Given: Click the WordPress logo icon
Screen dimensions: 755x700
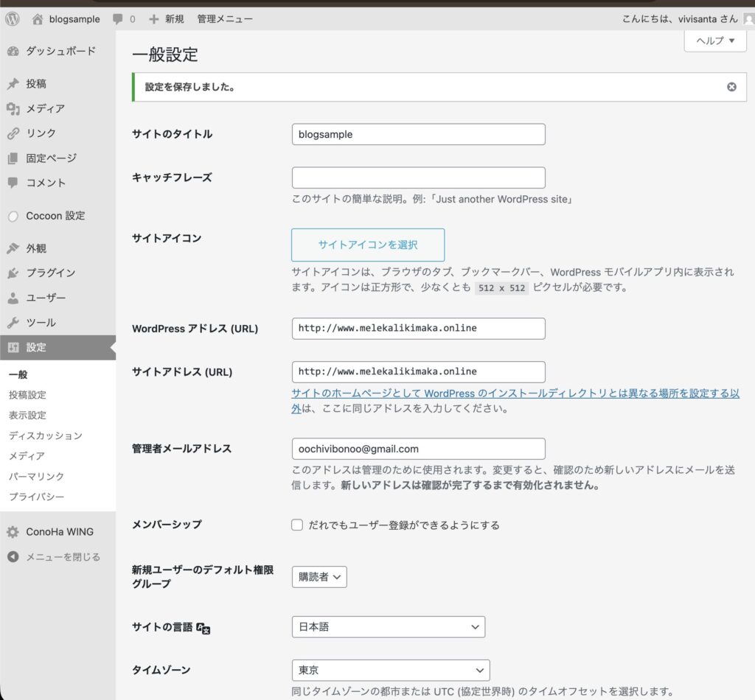Looking at the screenshot, I should tap(13, 19).
